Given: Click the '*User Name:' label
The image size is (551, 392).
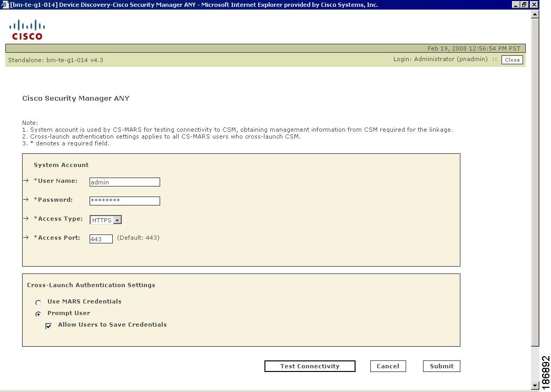Looking at the screenshot, I should coord(55,181).
